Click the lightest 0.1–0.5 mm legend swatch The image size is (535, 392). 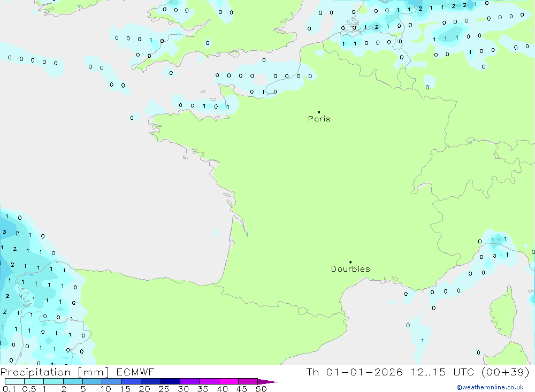(14, 381)
